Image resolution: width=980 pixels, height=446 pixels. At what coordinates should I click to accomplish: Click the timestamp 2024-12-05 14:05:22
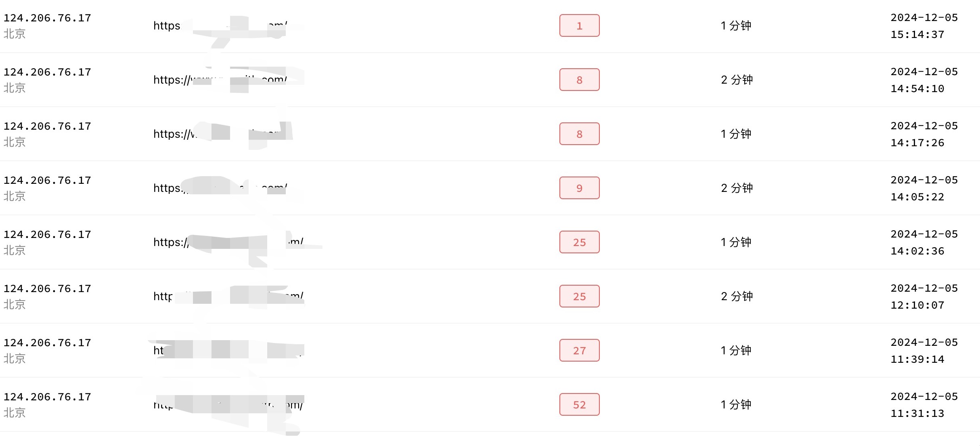click(924, 188)
